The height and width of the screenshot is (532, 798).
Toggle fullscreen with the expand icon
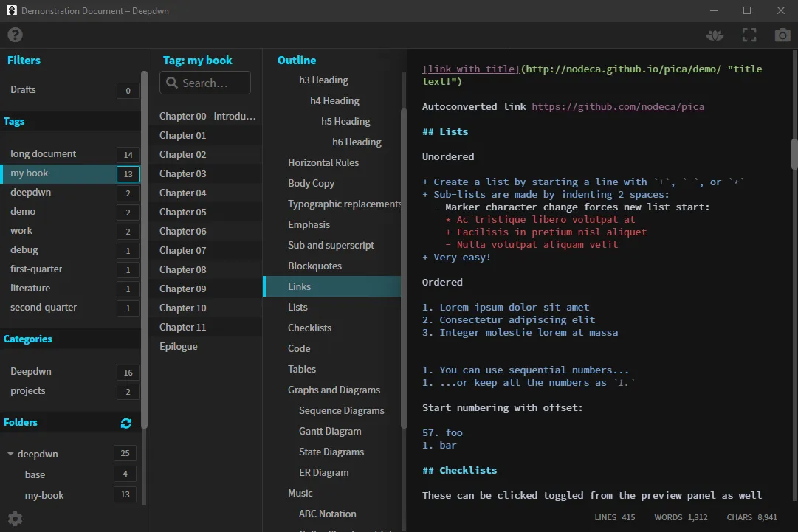(x=749, y=34)
